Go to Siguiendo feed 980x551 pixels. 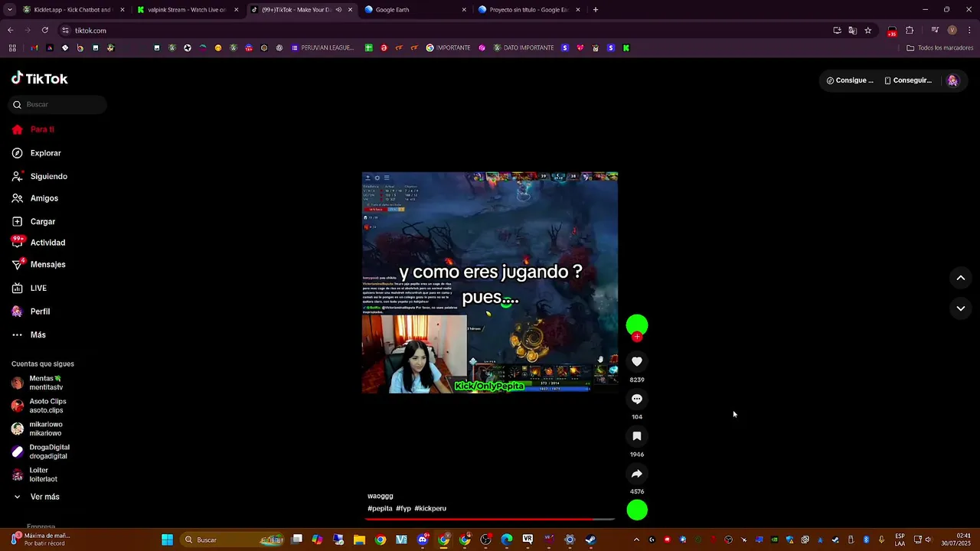(40, 176)
